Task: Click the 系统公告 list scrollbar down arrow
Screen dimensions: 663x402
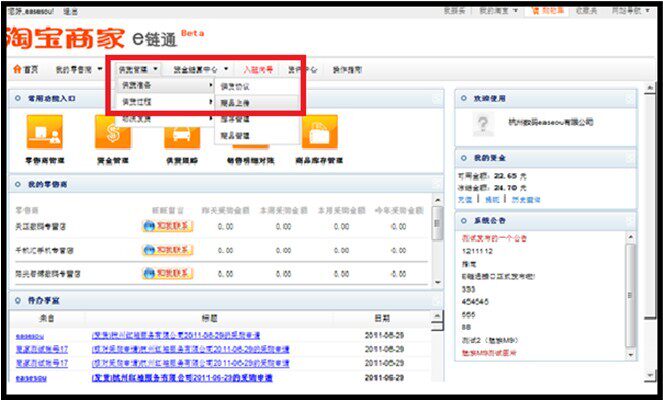Action: tap(630, 355)
